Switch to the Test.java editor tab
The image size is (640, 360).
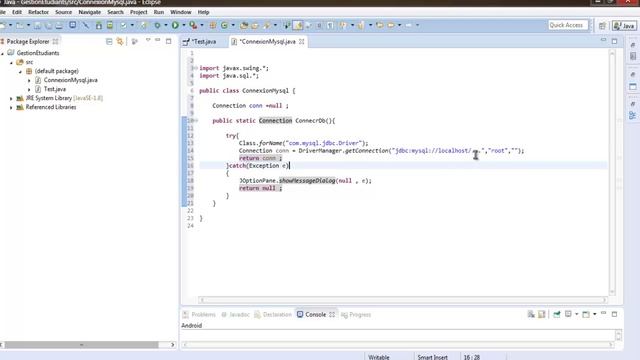(204, 42)
